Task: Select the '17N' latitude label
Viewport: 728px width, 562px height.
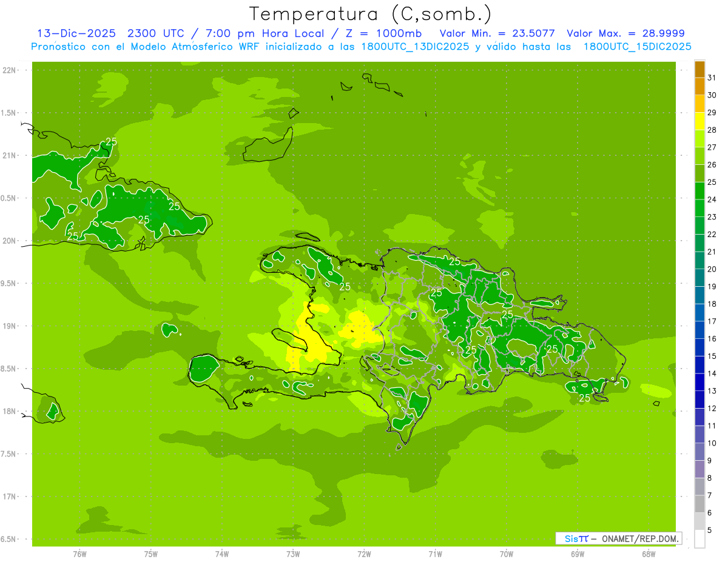Action: [10, 497]
